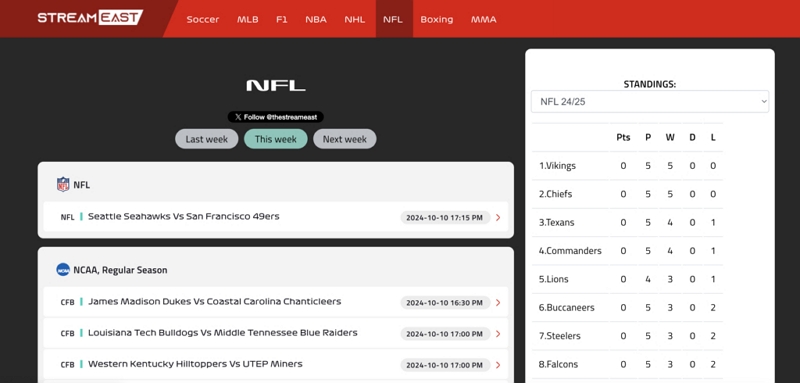Click the 7.Steelers standings row
Viewport: 800px width, 383px height.
[628, 336]
